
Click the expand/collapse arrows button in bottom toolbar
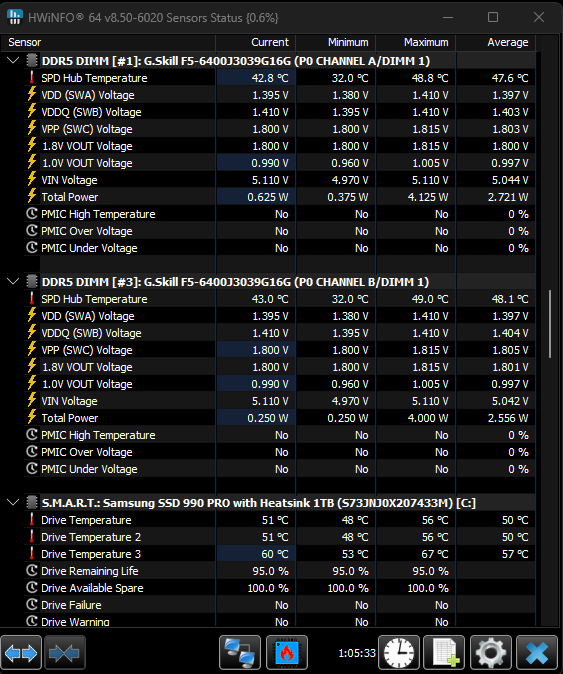pos(21,653)
